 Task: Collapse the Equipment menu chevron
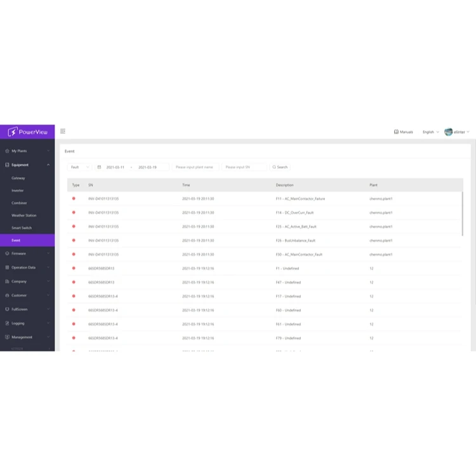coord(48,165)
